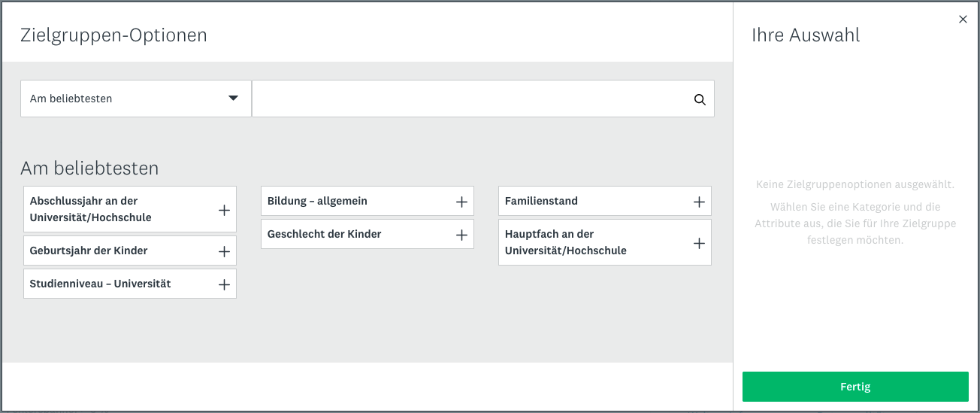Add Studienniveau – Universität via plus icon

point(224,284)
